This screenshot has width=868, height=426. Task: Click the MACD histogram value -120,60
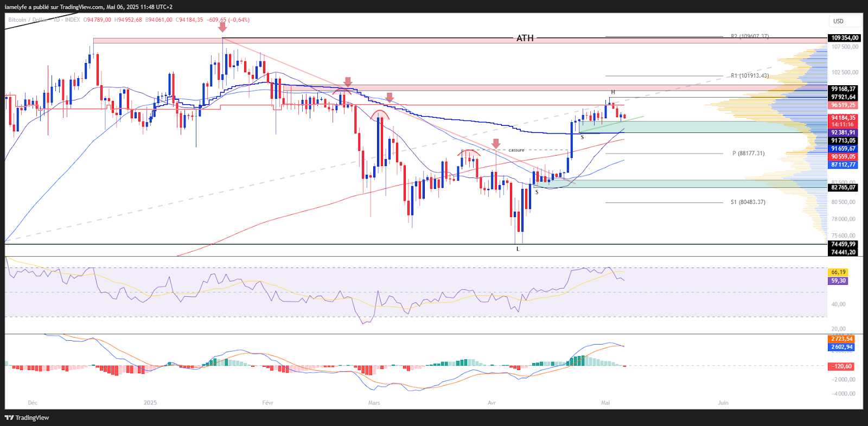841,366
